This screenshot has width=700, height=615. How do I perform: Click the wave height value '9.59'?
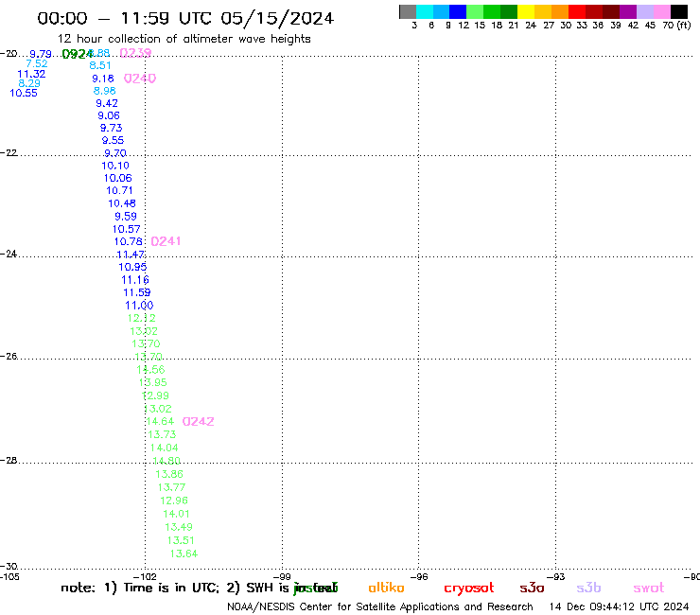click(126, 217)
